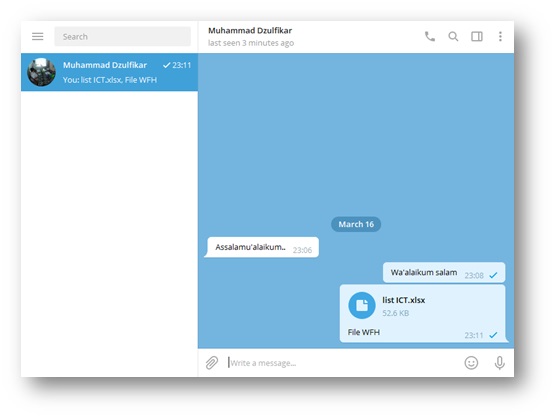Click the list ICT.xlsx file name
The height and width of the screenshot is (419, 556).
pyautogui.click(x=404, y=300)
